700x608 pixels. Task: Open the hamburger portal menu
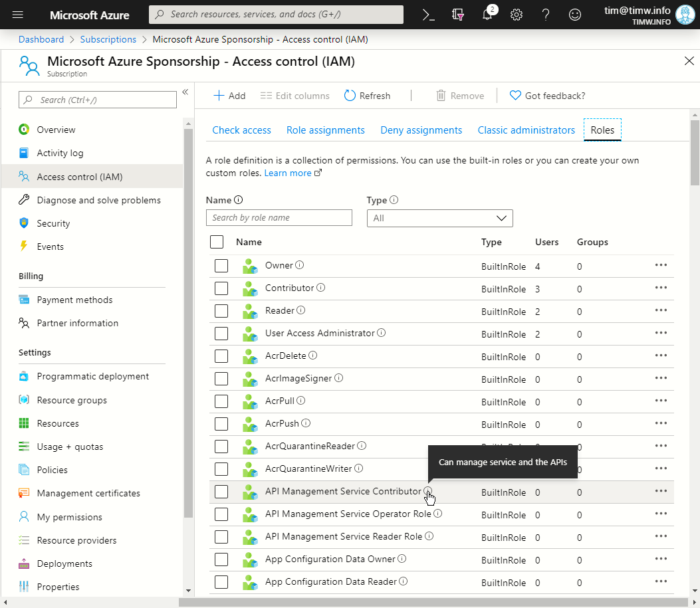(x=18, y=15)
